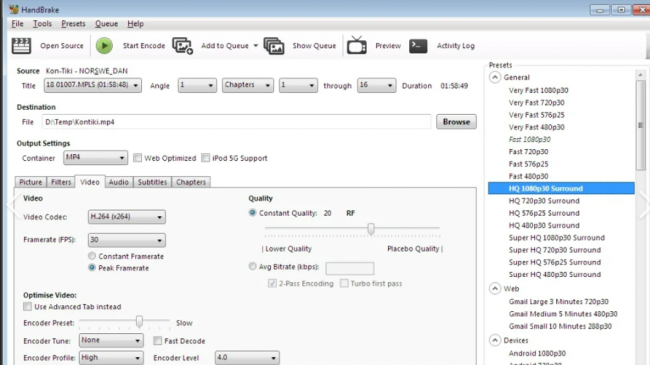650x365 pixels.
Task: Click the Activity Log terminal icon
Action: [418, 46]
